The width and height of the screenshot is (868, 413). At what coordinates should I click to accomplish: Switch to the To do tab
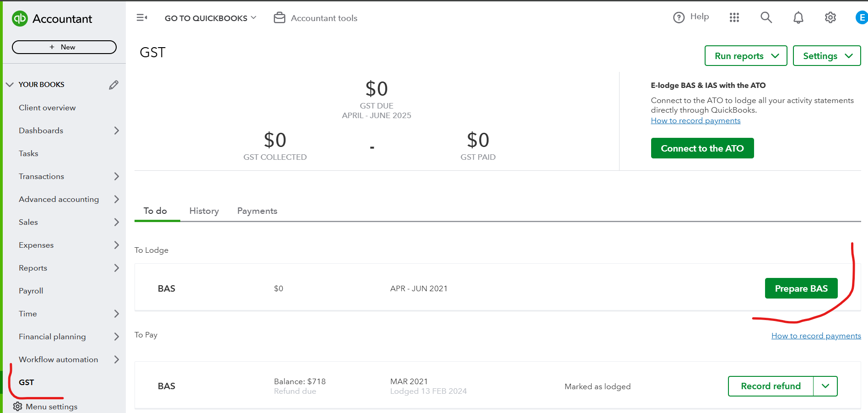pos(155,211)
